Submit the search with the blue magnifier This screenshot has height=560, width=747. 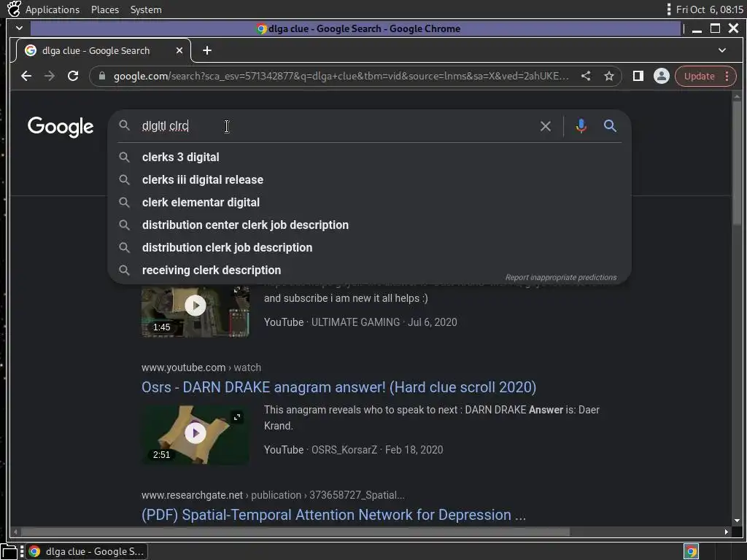pyautogui.click(x=610, y=126)
